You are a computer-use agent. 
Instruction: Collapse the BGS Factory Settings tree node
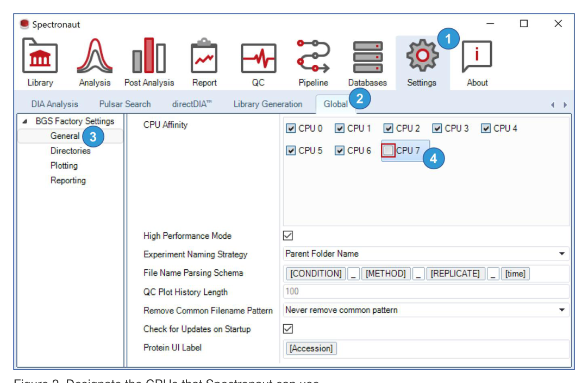pyautogui.click(x=25, y=121)
